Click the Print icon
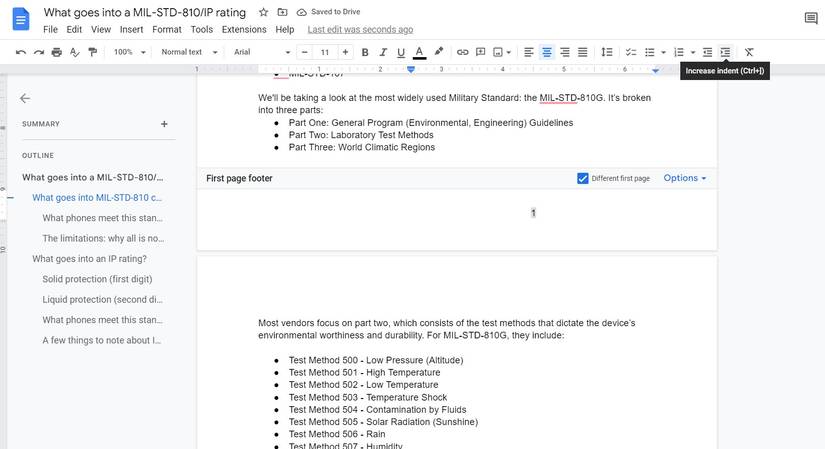Viewport: 825px width, 449px height. click(56, 52)
